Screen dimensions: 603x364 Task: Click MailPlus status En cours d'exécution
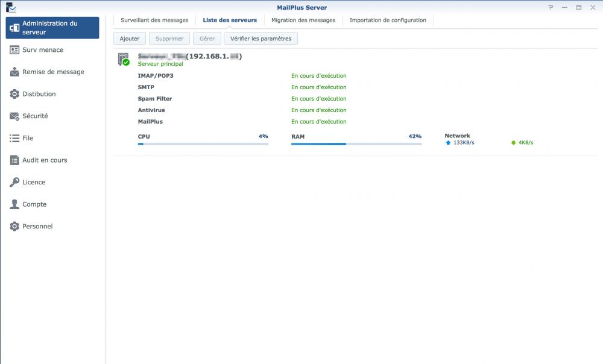319,122
